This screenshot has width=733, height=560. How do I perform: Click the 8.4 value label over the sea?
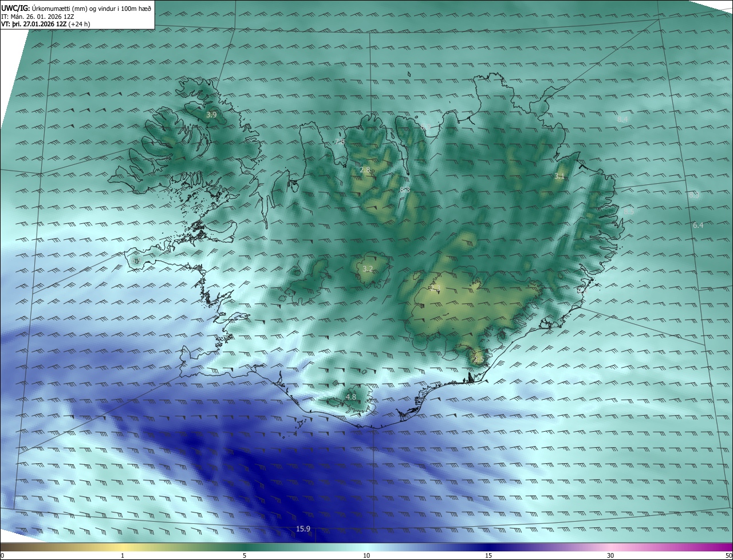pos(623,119)
